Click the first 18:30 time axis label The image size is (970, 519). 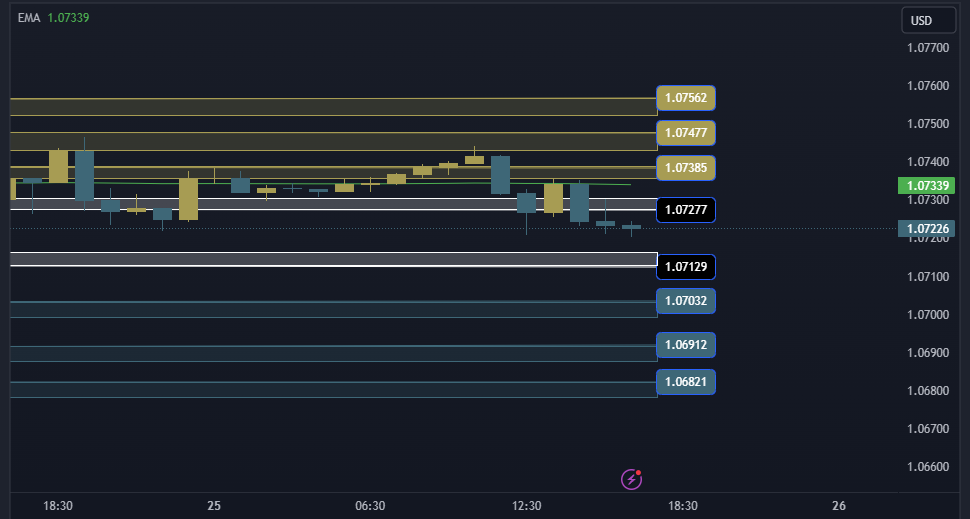tap(58, 506)
